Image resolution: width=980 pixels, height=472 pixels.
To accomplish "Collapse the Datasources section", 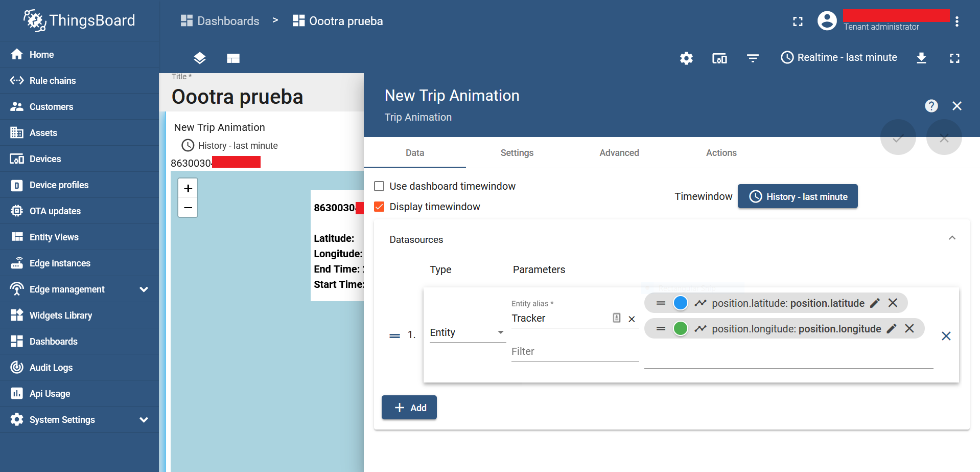I will [x=952, y=238].
